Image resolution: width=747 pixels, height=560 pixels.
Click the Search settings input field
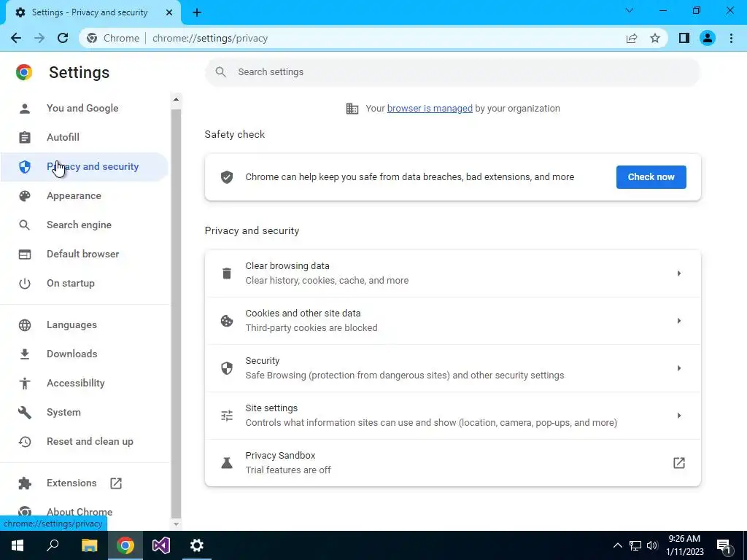[452, 72]
